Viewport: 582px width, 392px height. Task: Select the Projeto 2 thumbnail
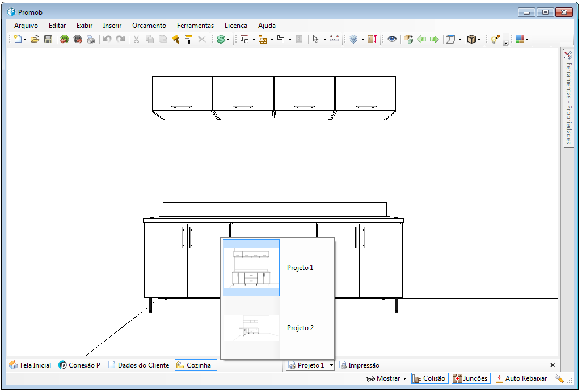pyautogui.click(x=252, y=328)
